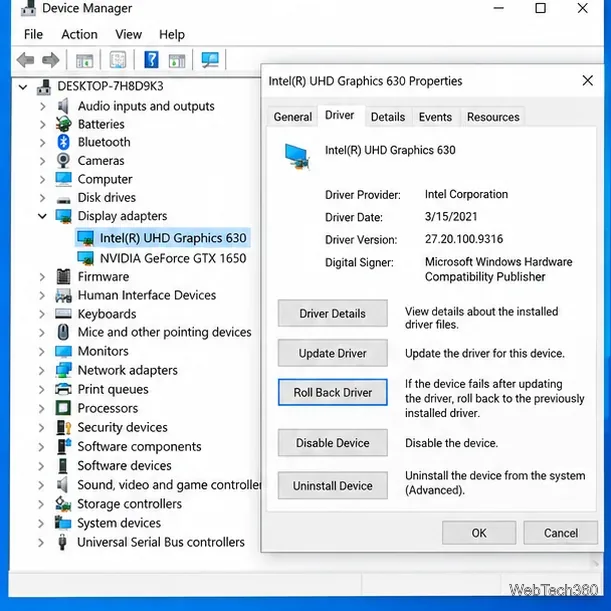Screen dimensions: 611x611
Task: Click the Software components icon
Action: coord(64,446)
